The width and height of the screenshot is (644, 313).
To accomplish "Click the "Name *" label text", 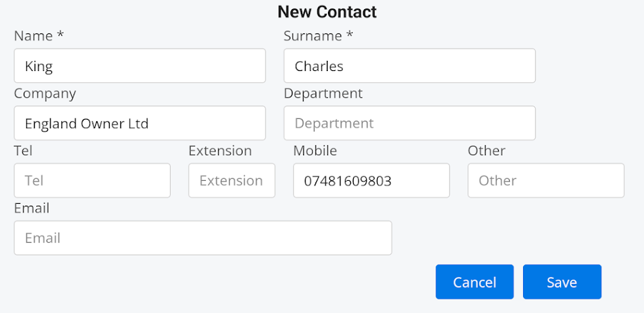I will coord(39,36).
